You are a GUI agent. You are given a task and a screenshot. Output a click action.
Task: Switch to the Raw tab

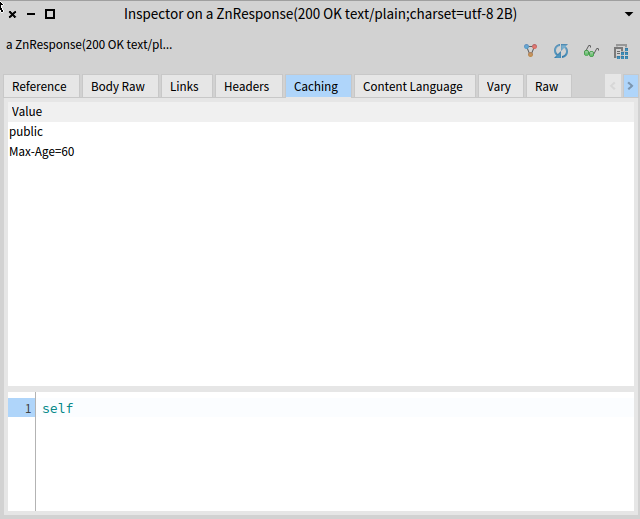pos(547,86)
